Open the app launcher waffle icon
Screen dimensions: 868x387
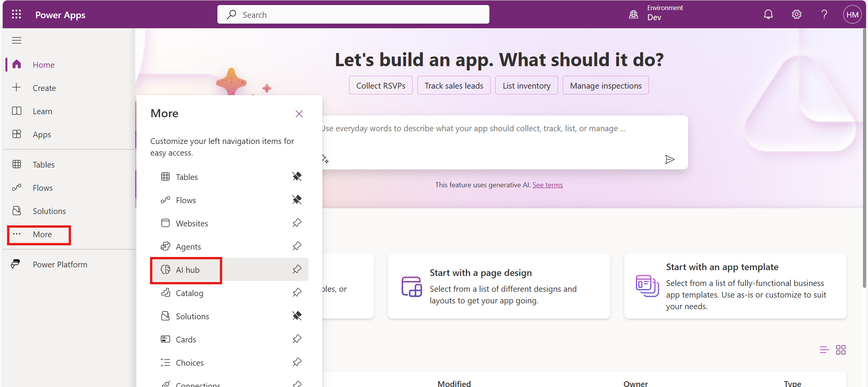pos(16,15)
